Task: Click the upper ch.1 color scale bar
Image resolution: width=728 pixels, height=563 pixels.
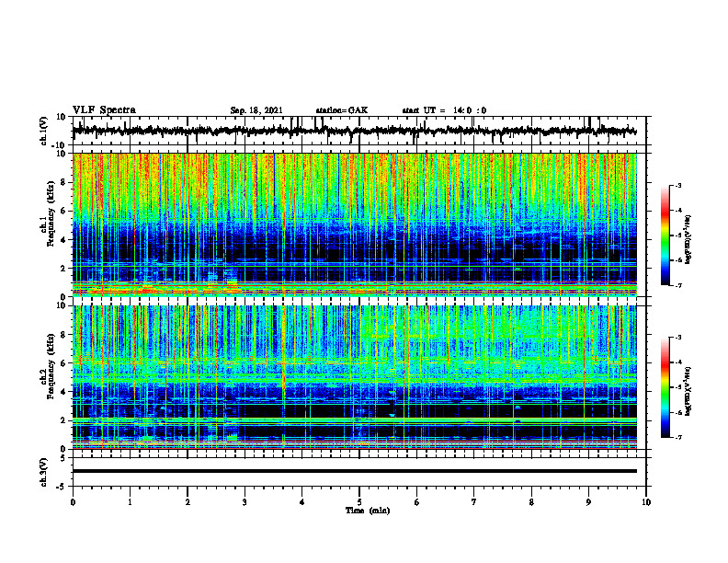Action: coord(665,236)
